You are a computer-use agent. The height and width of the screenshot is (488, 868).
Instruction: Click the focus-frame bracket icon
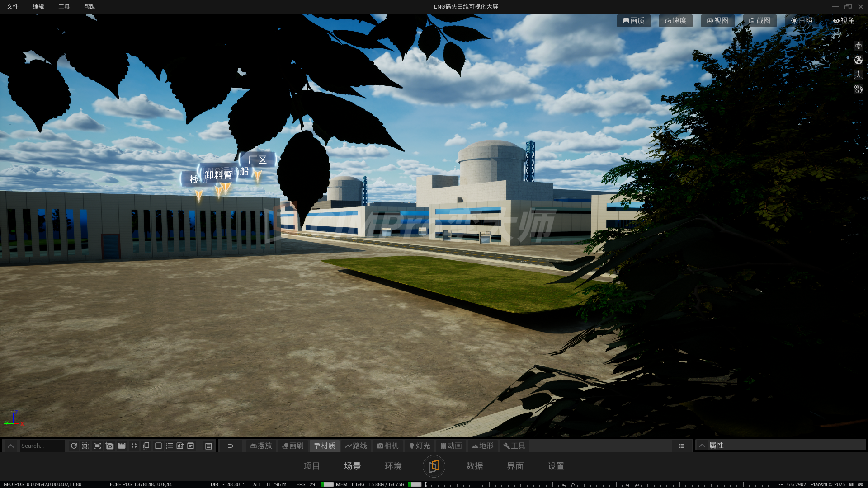pyautogui.click(x=97, y=446)
